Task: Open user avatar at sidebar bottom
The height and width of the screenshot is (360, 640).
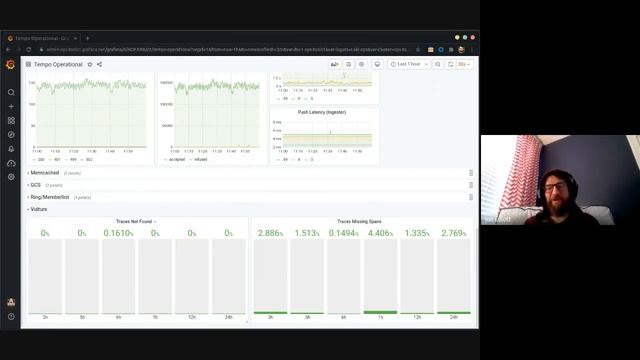Action: (11, 302)
